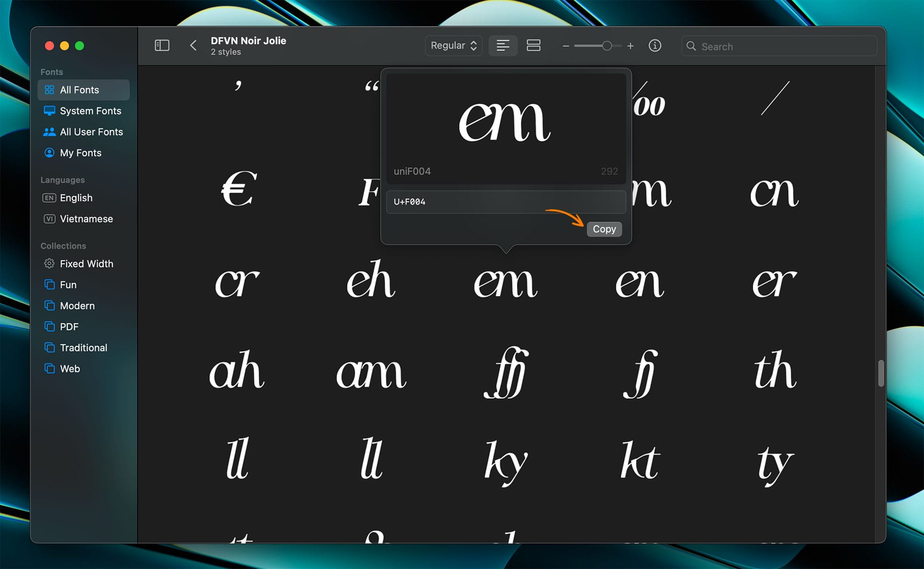Viewport: 924px width, 569px height.
Task: Click the search magnifier icon
Action: pyautogui.click(x=691, y=46)
